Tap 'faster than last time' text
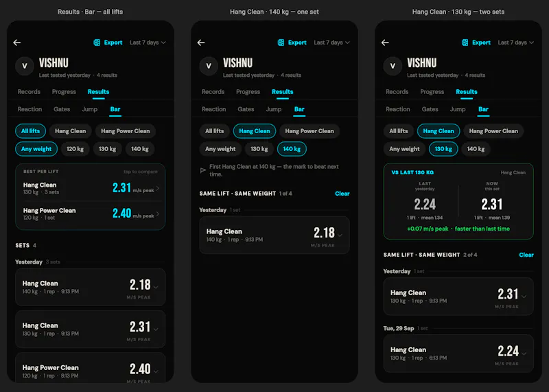Viewport: 549px width, 392px height. pos(482,229)
